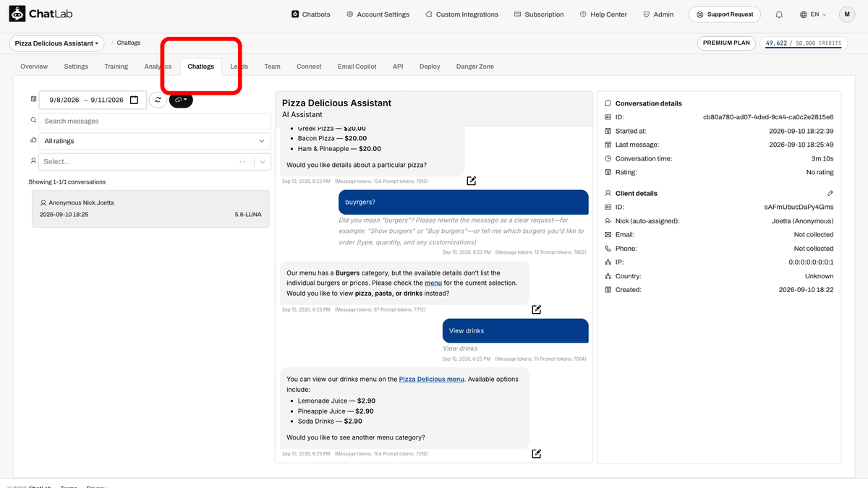Select the Chatlogs tab
The width and height of the screenshot is (868, 488).
coord(201,67)
